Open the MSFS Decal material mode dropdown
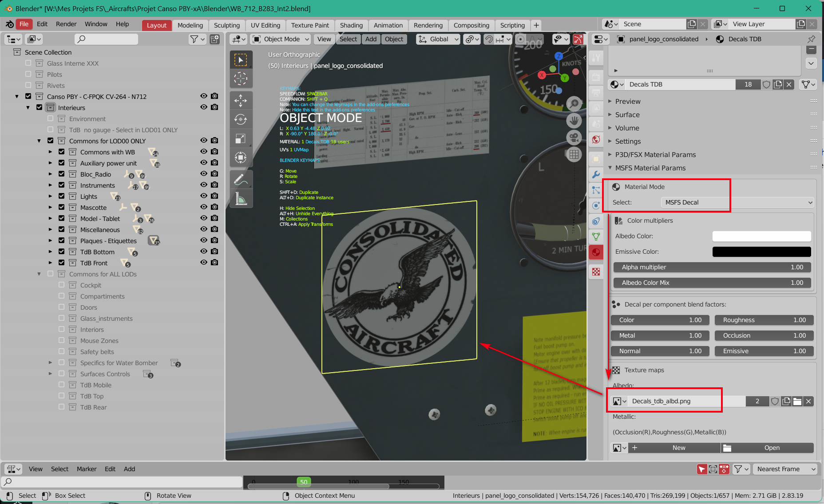Screen dimensions: 824x504 click(737, 202)
